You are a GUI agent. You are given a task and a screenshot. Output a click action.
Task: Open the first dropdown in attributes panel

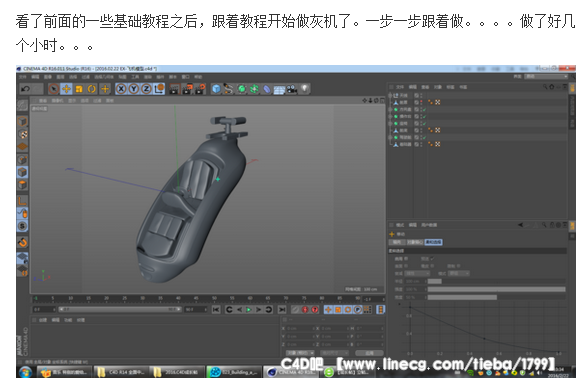tap(417, 274)
